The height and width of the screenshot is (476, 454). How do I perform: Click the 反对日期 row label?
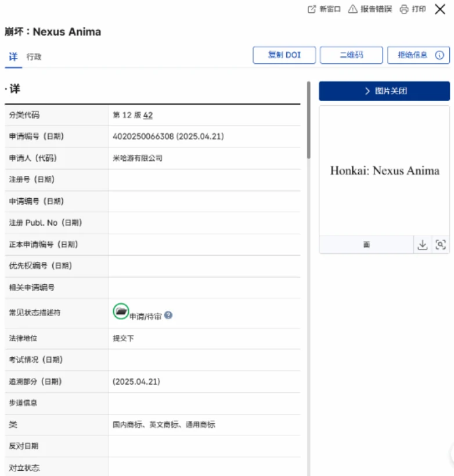pos(24,446)
